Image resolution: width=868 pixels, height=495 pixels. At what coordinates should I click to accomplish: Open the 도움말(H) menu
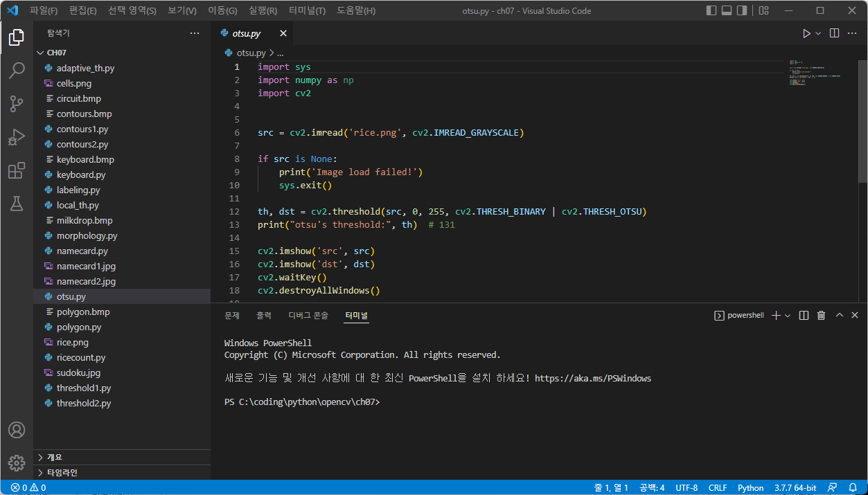356,10
